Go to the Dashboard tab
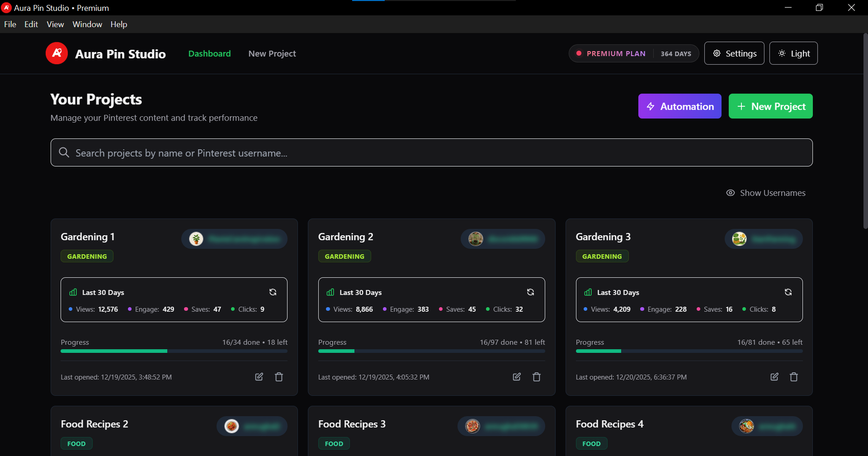Screen dimensions: 868x456 coord(209,53)
